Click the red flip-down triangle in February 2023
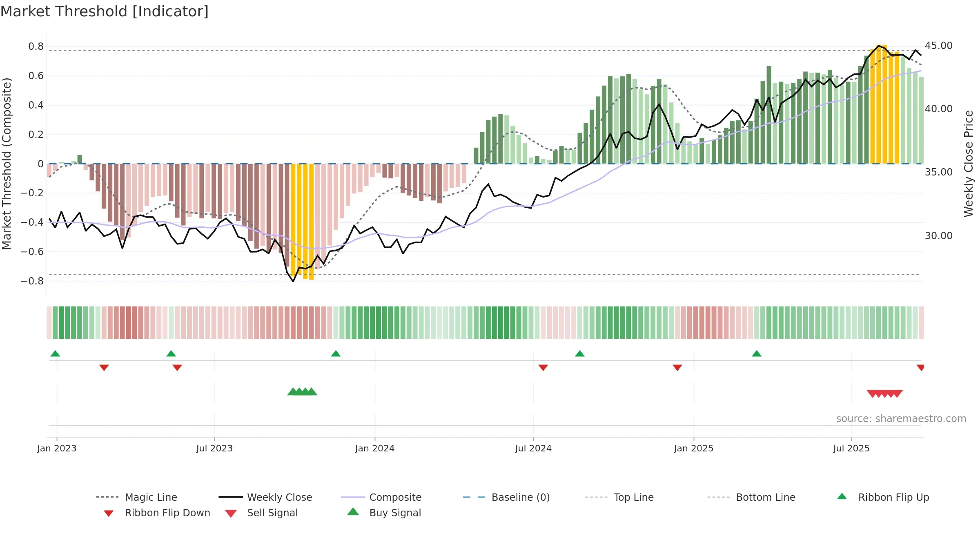980x551 pixels. coord(104,368)
